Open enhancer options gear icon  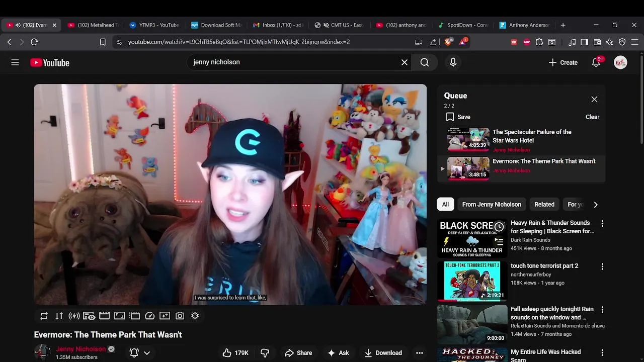point(195,316)
